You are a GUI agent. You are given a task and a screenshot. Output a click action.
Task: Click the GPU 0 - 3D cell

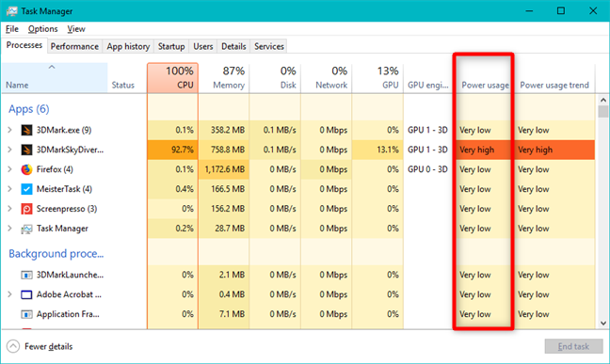pos(427,169)
